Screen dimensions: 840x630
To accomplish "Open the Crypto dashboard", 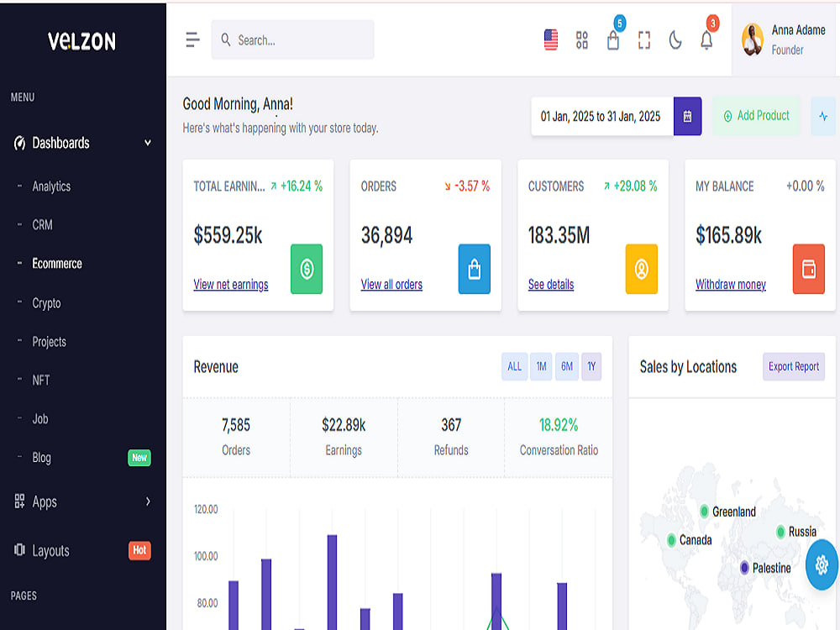I will [46, 303].
